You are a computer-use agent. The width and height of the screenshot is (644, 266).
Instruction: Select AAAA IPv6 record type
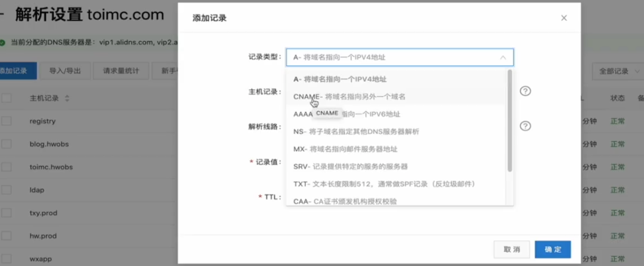[303, 114]
